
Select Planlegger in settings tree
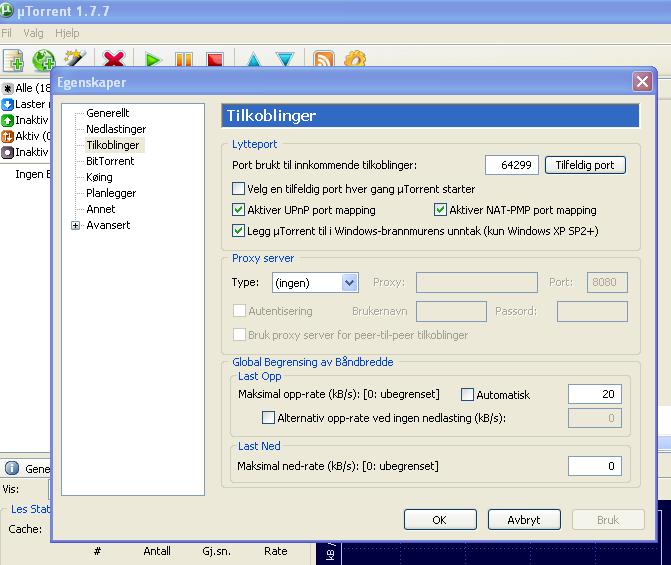click(x=111, y=193)
